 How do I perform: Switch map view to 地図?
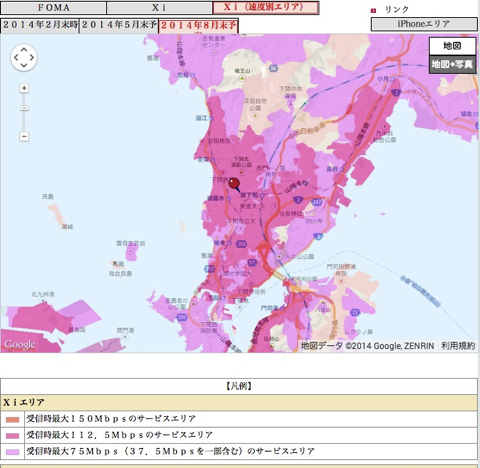tap(452, 46)
